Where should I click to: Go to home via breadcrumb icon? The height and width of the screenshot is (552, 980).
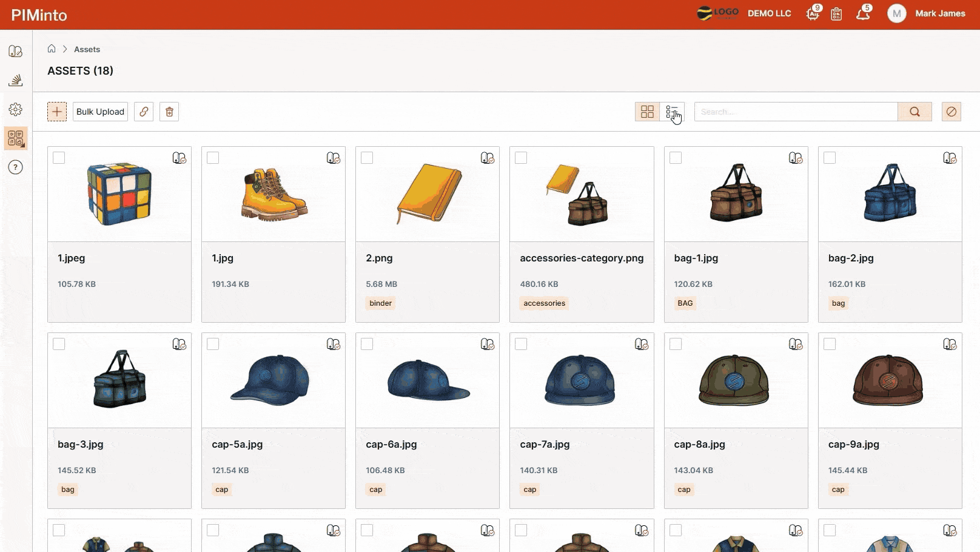(52, 49)
